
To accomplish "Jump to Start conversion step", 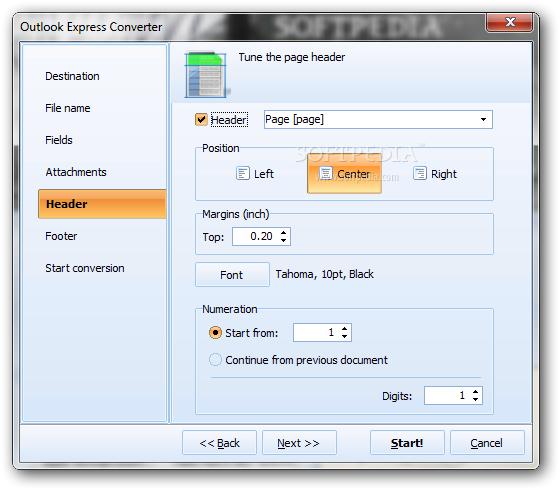I will coord(85,268).
